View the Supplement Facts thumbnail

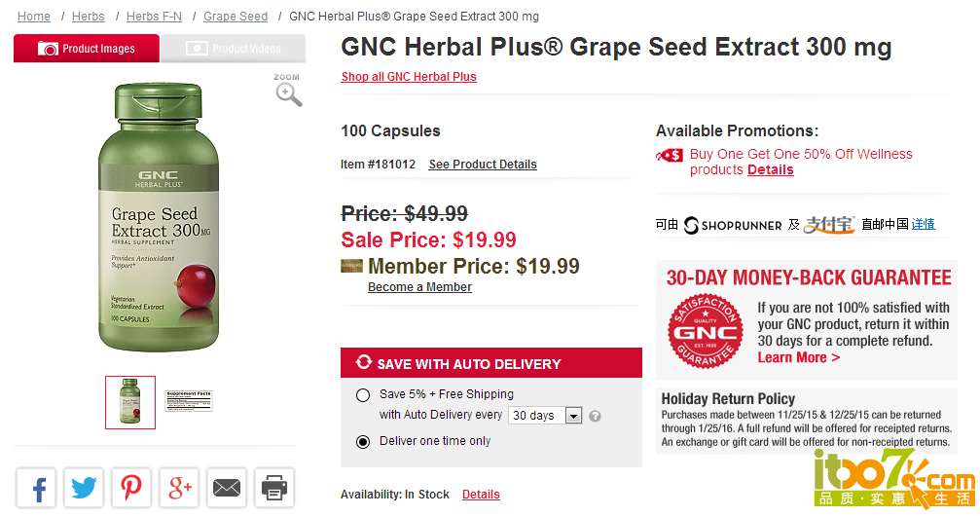189,401
